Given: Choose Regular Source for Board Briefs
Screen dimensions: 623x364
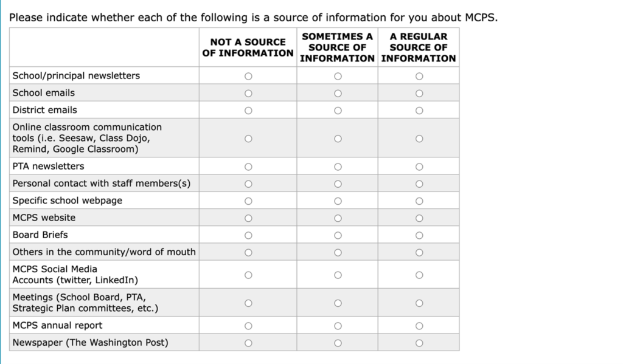Looking at the screenshot, I should [419, 235].
